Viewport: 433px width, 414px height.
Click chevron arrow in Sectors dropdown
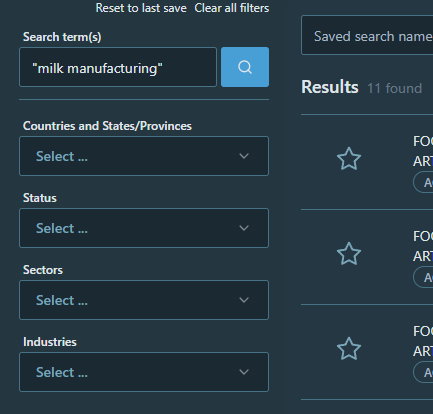244,300
